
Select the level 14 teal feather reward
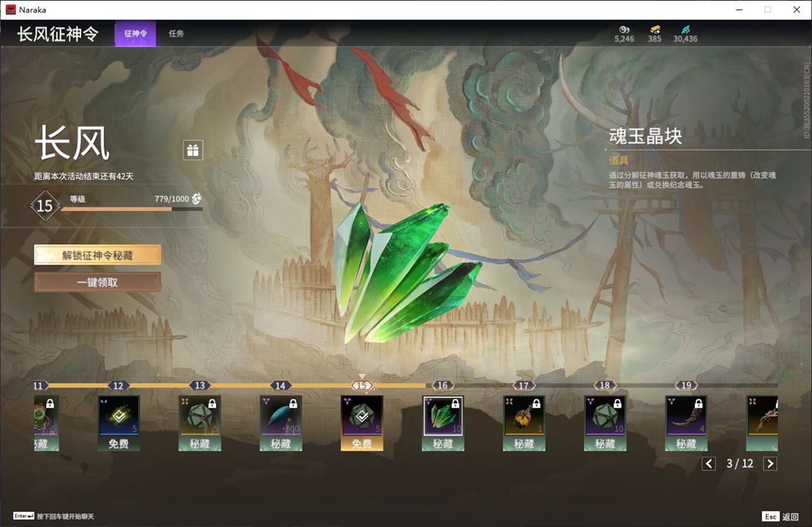click(x=280, y=423)
